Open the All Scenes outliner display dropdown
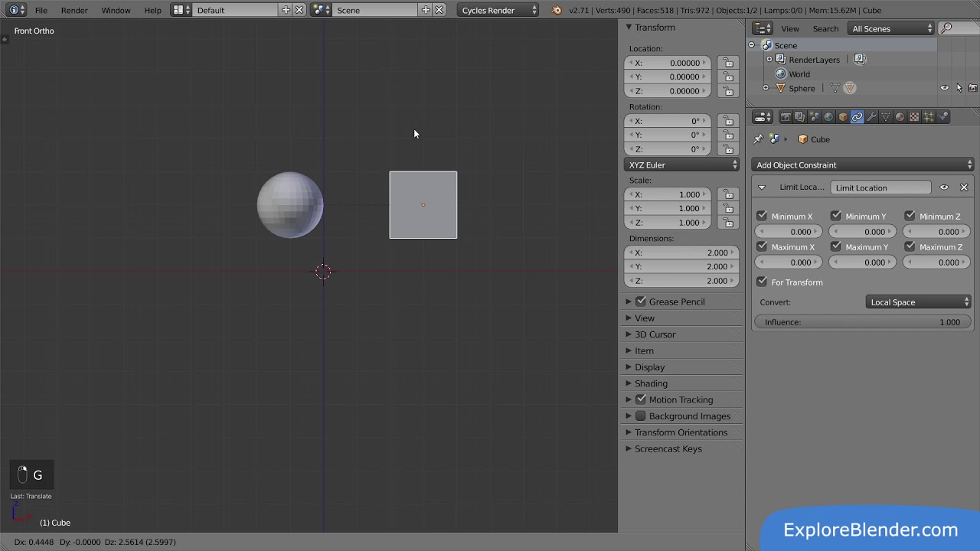The width and height of the screenshot is (980, 551). (891, 28)
